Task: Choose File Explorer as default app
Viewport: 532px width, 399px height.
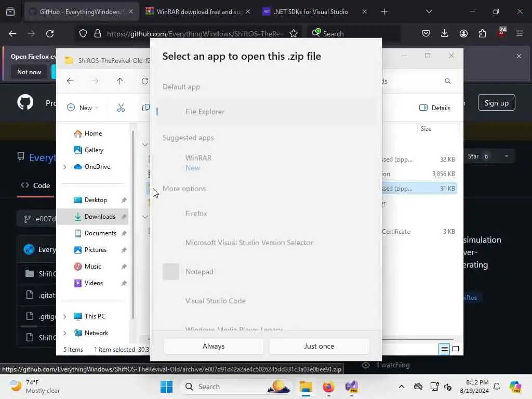Action: click(x=267, y=112)
